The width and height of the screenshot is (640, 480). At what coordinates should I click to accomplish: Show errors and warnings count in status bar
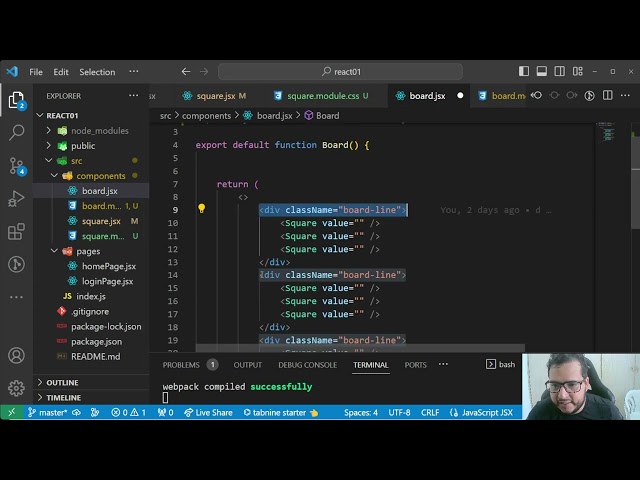click(129, 412)
